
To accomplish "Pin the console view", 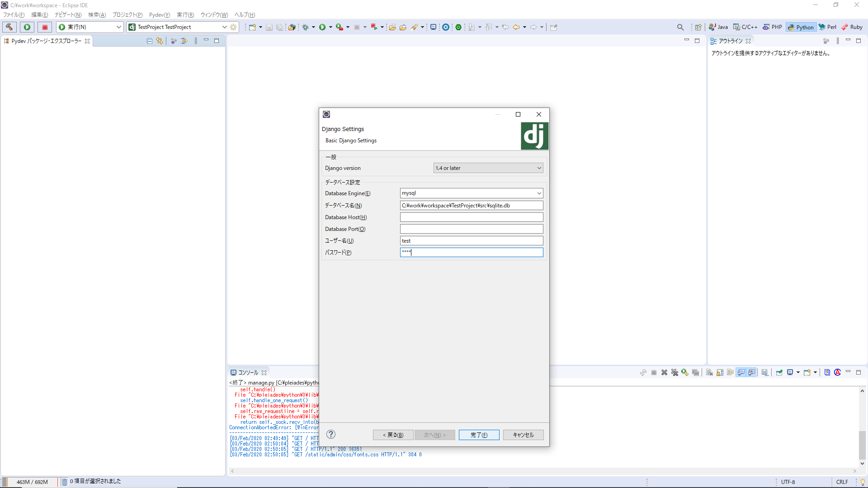I will pyautogui.click(x=779, y=372).
